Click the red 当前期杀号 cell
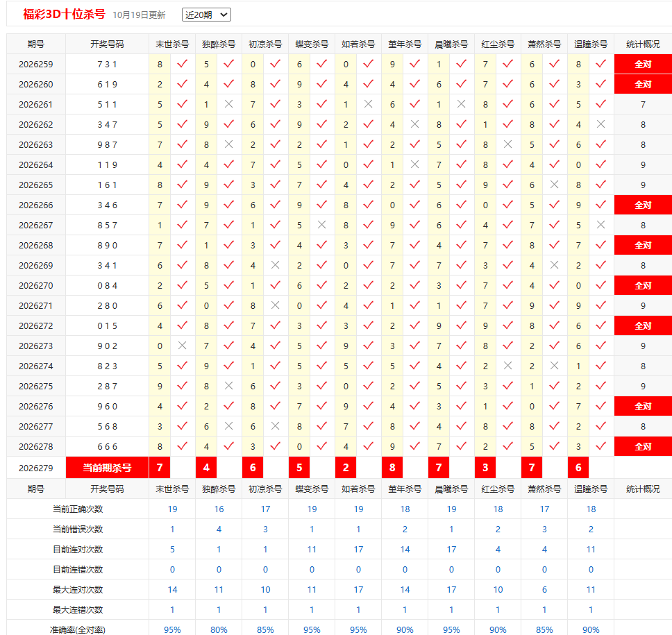Viewport: 672px width, 635px height. tap(107, 468)
